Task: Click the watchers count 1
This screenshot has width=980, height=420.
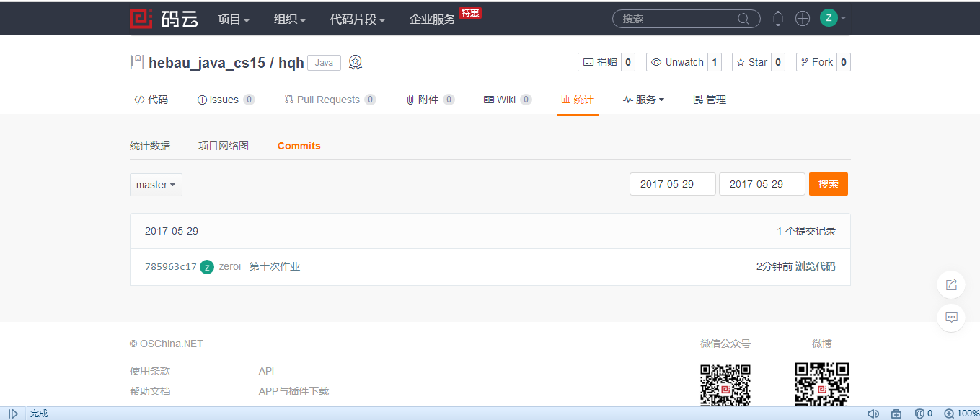Action: 715,62
